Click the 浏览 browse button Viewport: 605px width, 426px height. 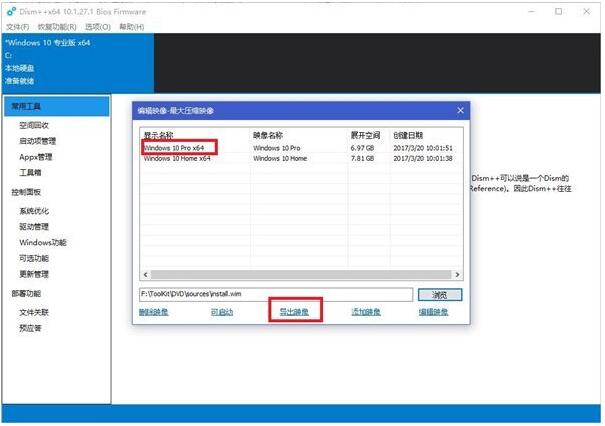click(x=440, y=295)
